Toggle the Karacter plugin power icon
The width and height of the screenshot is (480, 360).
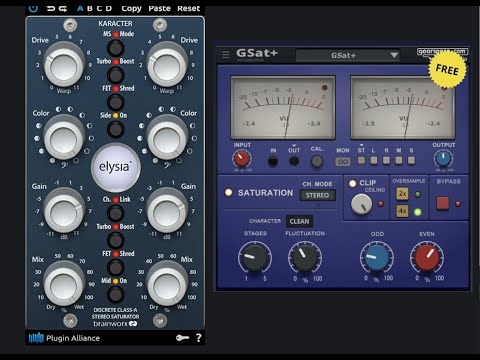(x=33, y=8)
